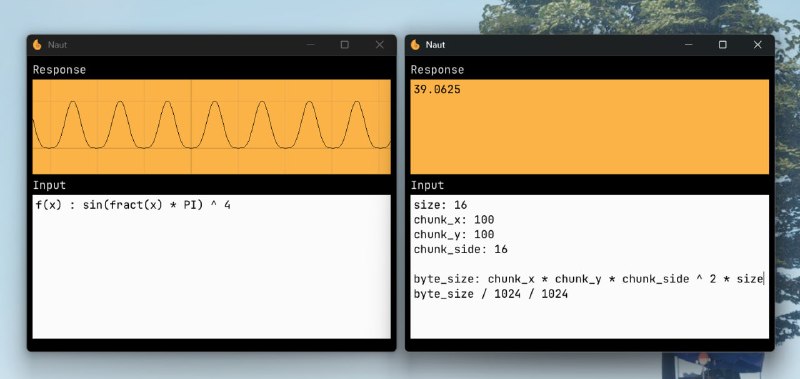Click the left window title bar 'Naut'
This screenshot has height=379, width=800.
(x=57, y=45)
